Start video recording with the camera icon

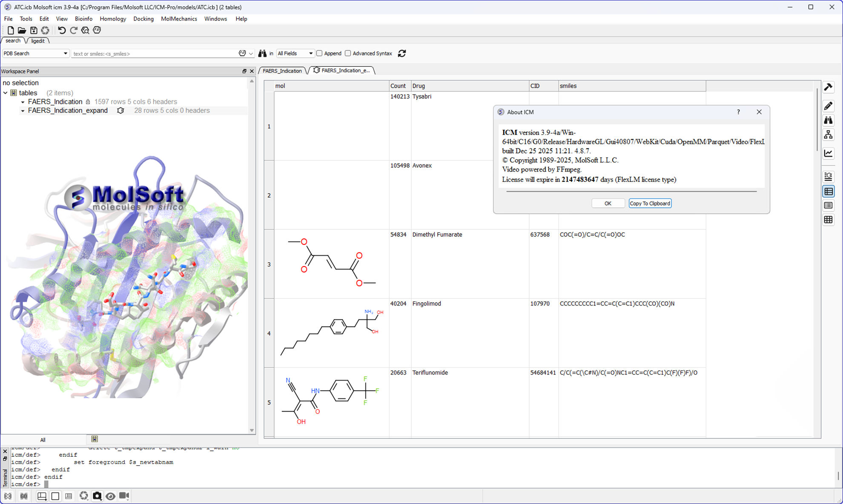pyautogui.click(x=124, y=496)
